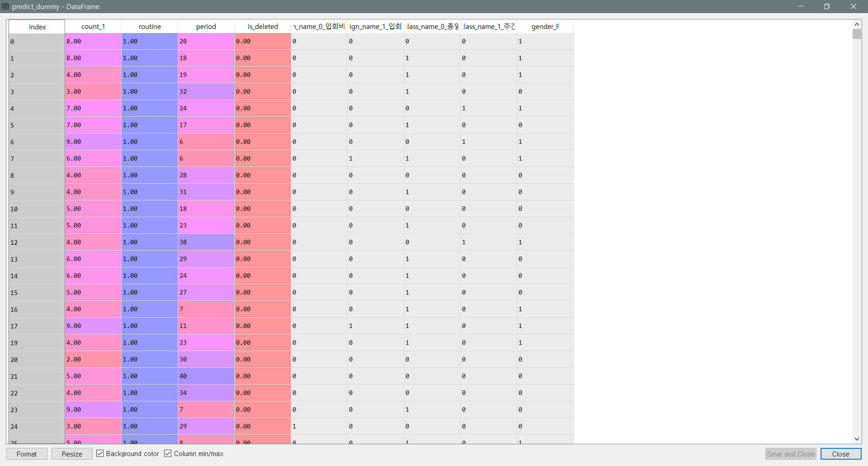This screenshot has height=466, width=868.
Task: Click count_1 cell 3.00 in row 3
Action: click(x=93, y=91)
